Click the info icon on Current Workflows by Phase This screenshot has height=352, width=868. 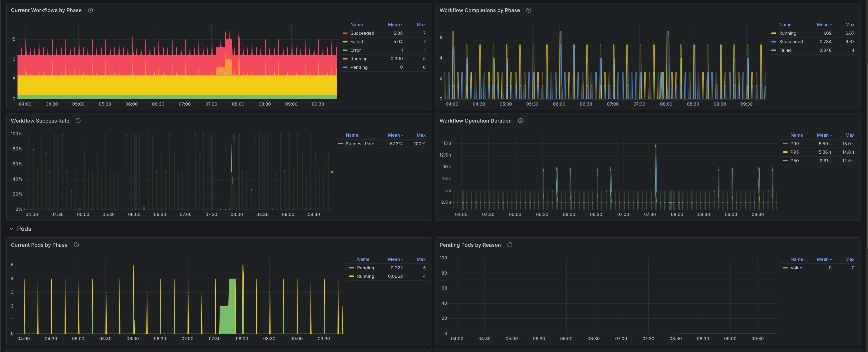point(90,10)
